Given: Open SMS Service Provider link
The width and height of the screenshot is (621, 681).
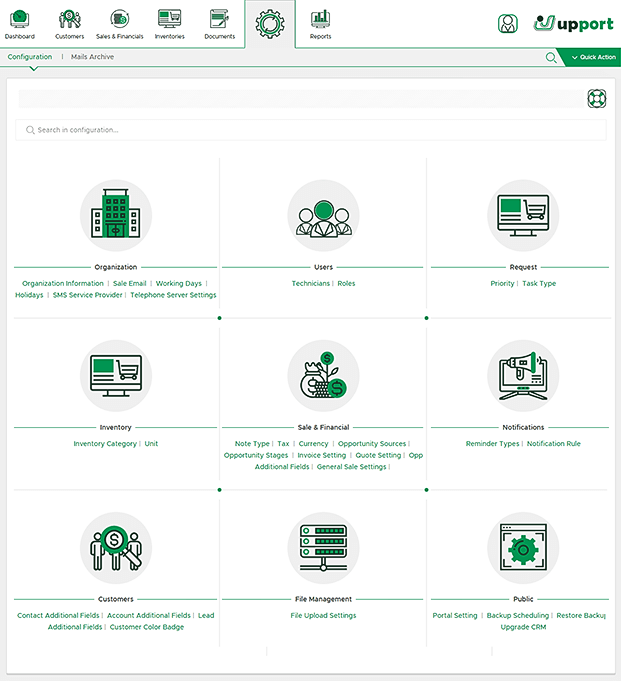Looking at the screenshot, I should tap(87, 295).
